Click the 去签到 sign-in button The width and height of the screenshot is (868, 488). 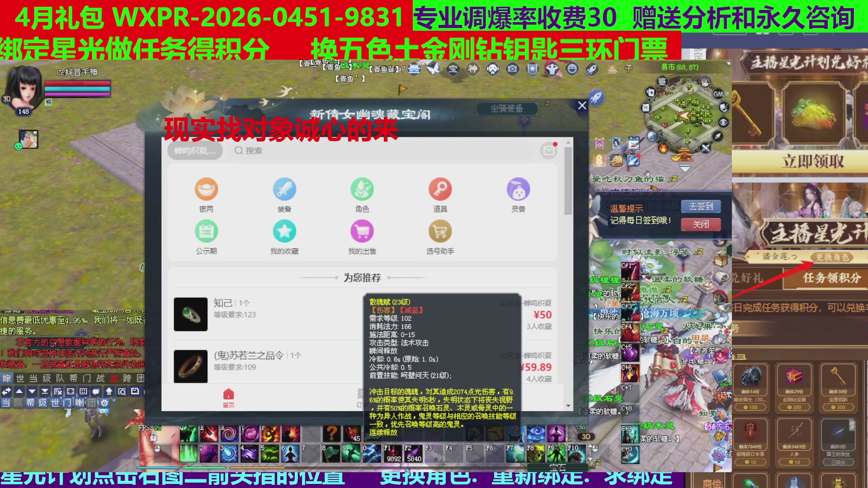[701, 206]
